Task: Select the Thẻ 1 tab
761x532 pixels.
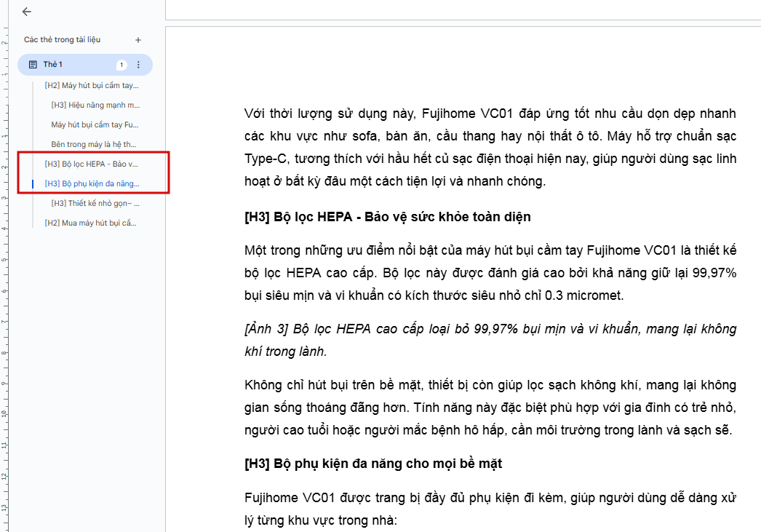Action: click(x=85, y=65)
